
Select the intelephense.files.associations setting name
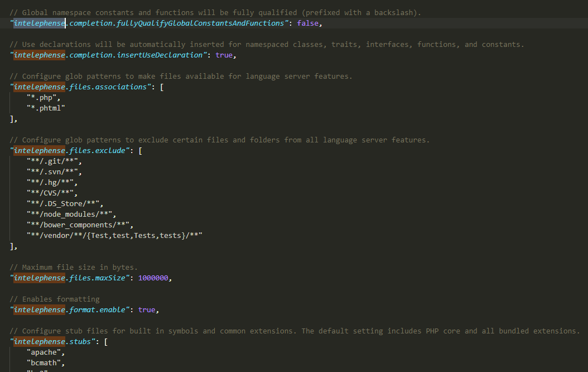click(x=80, y=87)
